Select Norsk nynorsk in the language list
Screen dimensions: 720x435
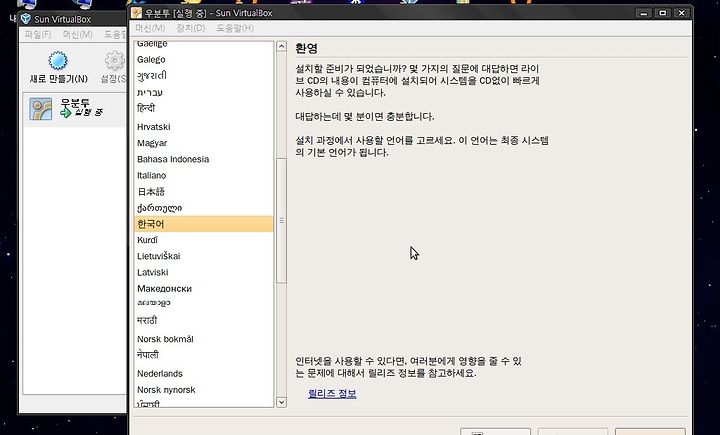click(204, 390)
